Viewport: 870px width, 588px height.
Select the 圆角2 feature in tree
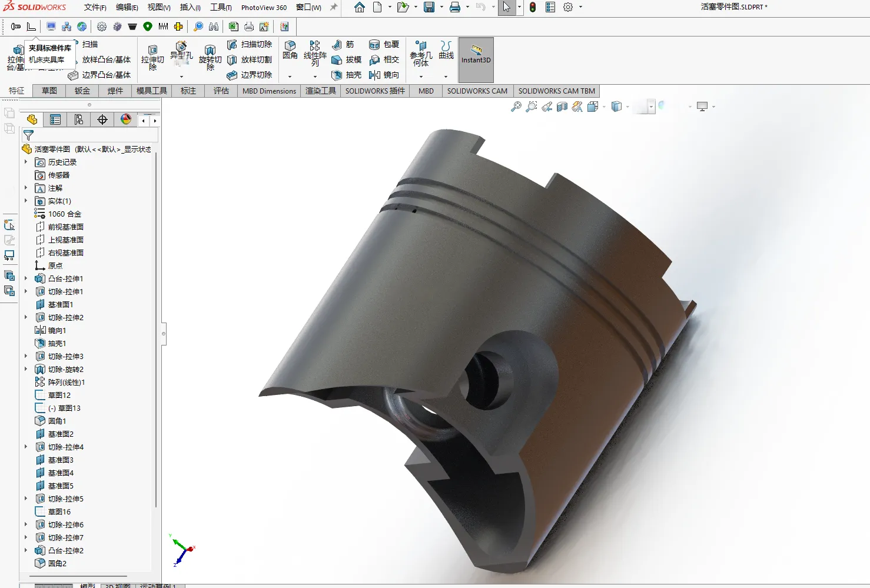tap(51, 563)
